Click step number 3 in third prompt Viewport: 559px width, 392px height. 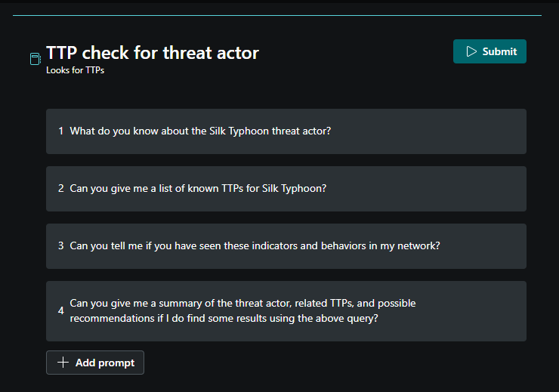(60, 245)
